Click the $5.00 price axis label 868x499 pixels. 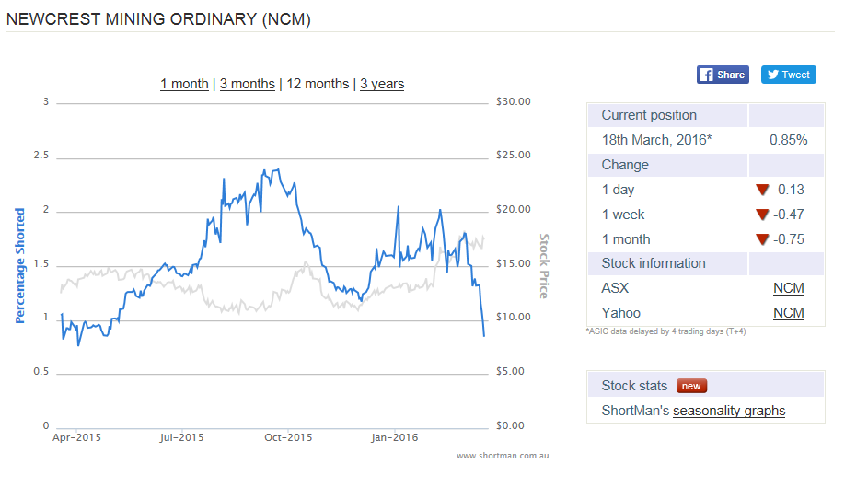[510, 372]
